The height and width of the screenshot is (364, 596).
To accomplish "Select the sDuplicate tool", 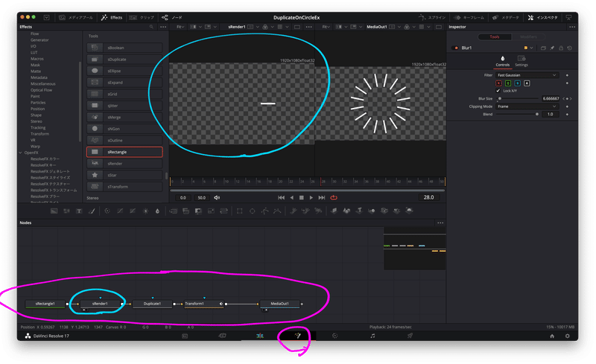I will coord(124,60).
